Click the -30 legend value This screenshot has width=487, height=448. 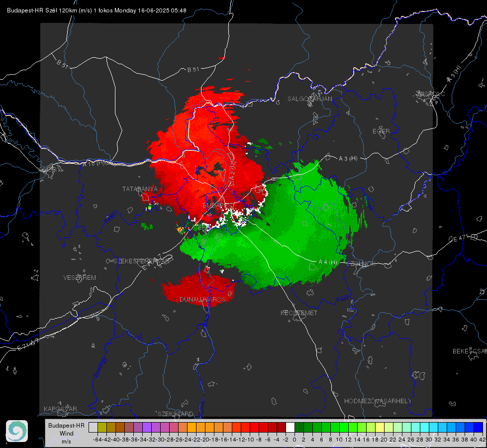click(160, 440)
